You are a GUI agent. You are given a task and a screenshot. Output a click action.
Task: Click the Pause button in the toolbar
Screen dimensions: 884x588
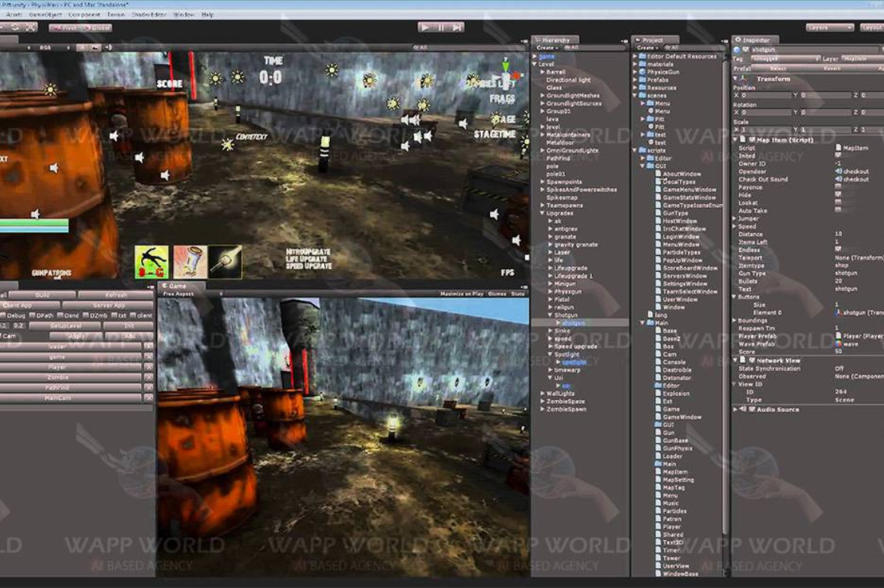[x=440, y=27]
